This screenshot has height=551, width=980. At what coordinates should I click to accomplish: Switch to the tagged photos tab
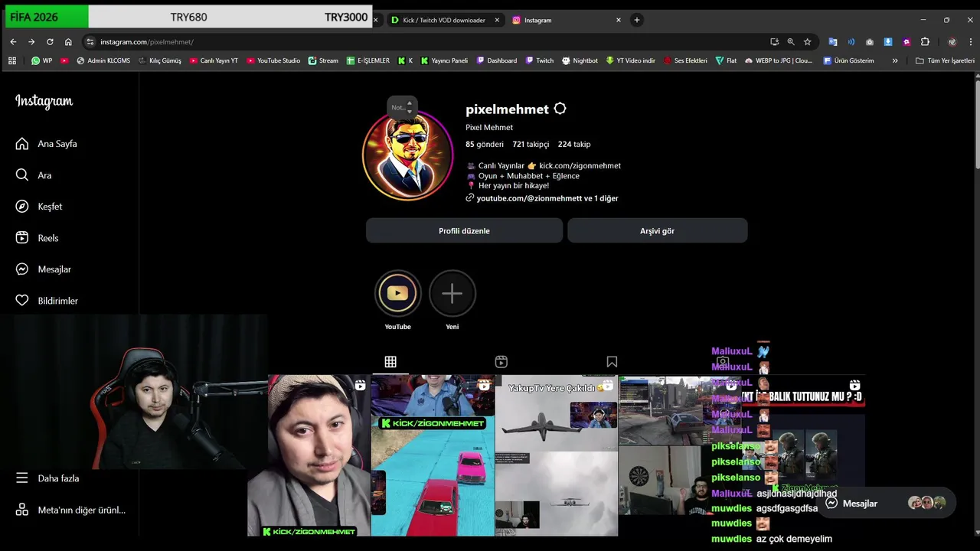[x=723, y=361]
